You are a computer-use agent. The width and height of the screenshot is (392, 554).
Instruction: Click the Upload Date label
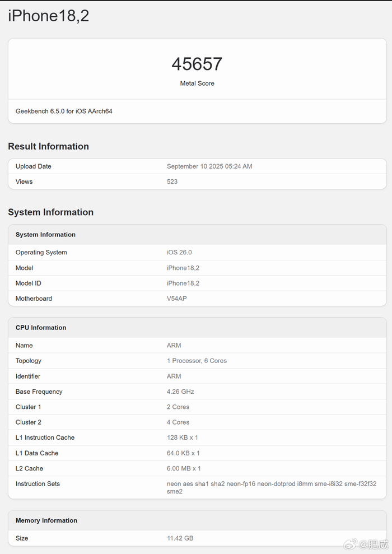33,166
